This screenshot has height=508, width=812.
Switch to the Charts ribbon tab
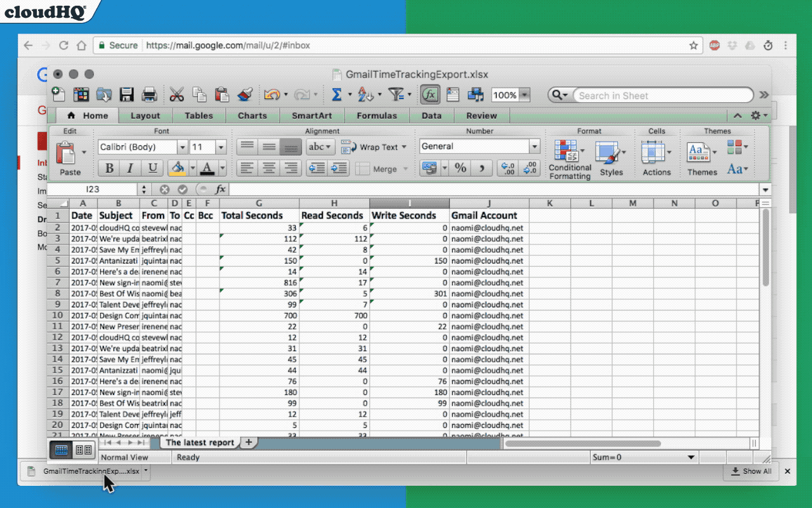(252, 116)
